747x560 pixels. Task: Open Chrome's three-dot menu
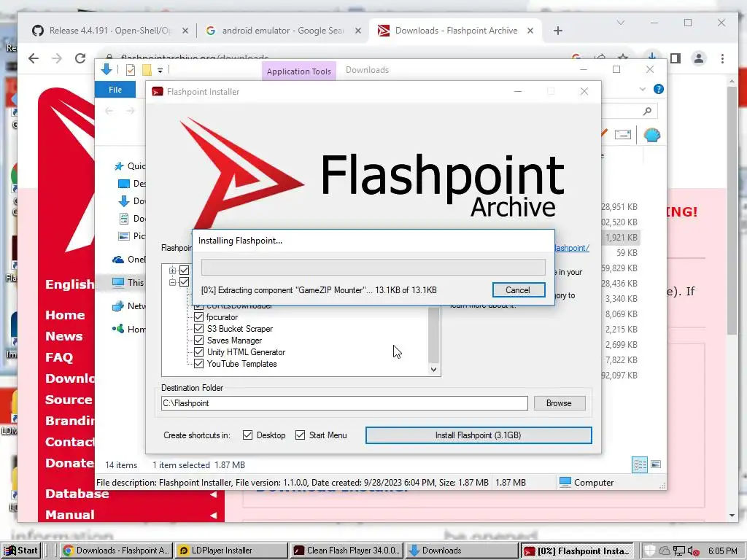[722, 58]
